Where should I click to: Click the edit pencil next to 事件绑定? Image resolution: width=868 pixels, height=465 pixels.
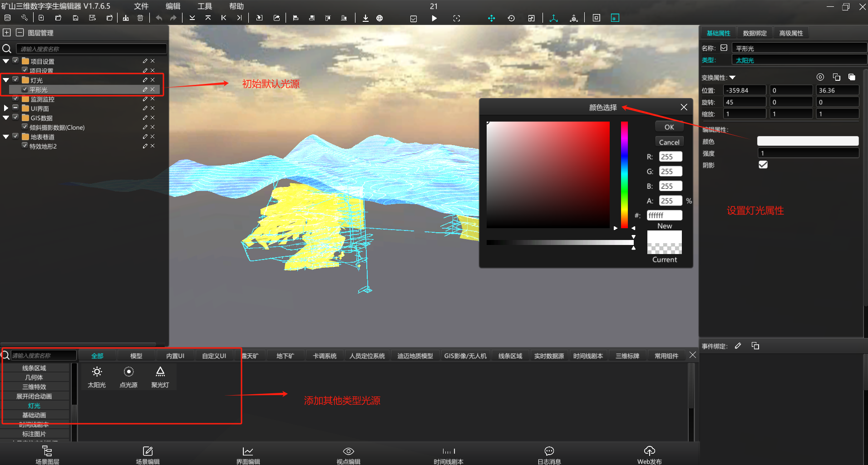tap(738, 346)
